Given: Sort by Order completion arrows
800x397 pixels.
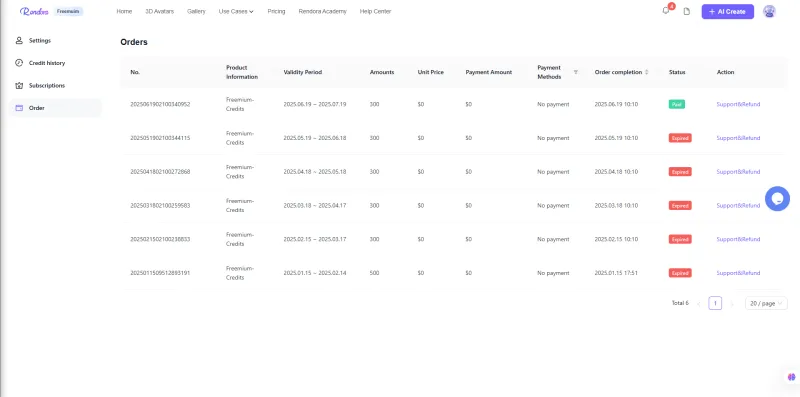Looking at the screenshot, I should pyautogui.click(x=647, y=72).
